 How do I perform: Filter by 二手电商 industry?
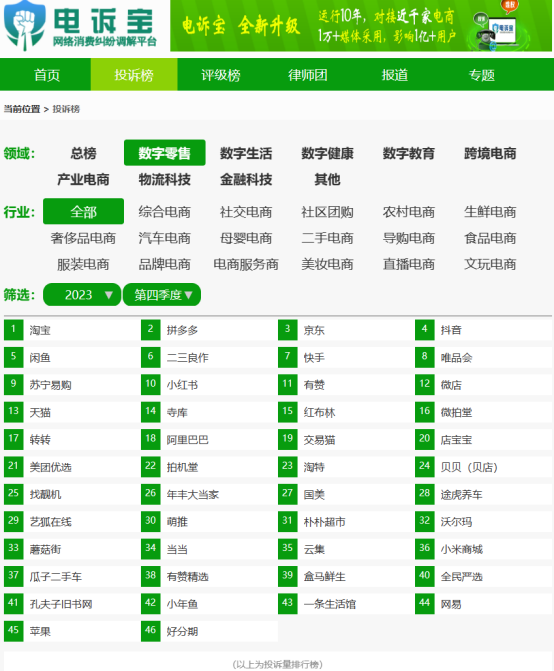327,238
